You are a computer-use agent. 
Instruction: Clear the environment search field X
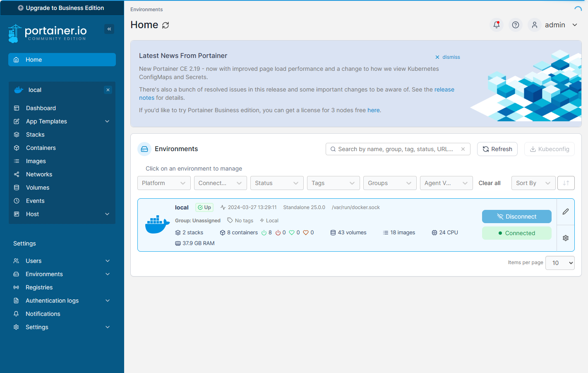coord(463,149)
